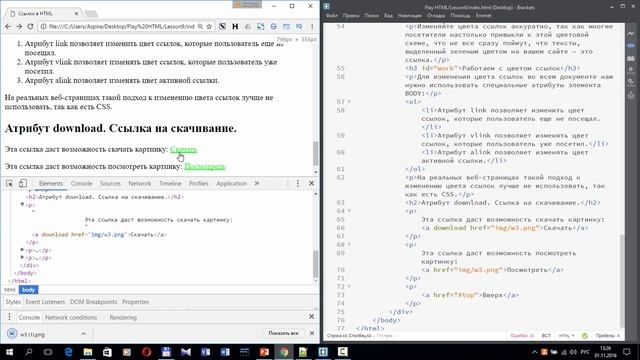
Task: Open the zoom magnifier in the address bar
Action: pos(200,26)
